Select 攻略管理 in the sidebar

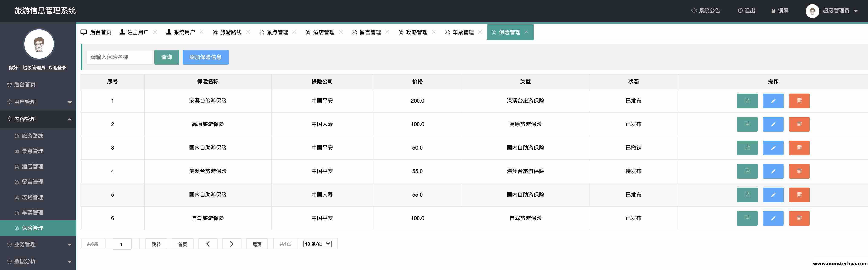point(38,197)
